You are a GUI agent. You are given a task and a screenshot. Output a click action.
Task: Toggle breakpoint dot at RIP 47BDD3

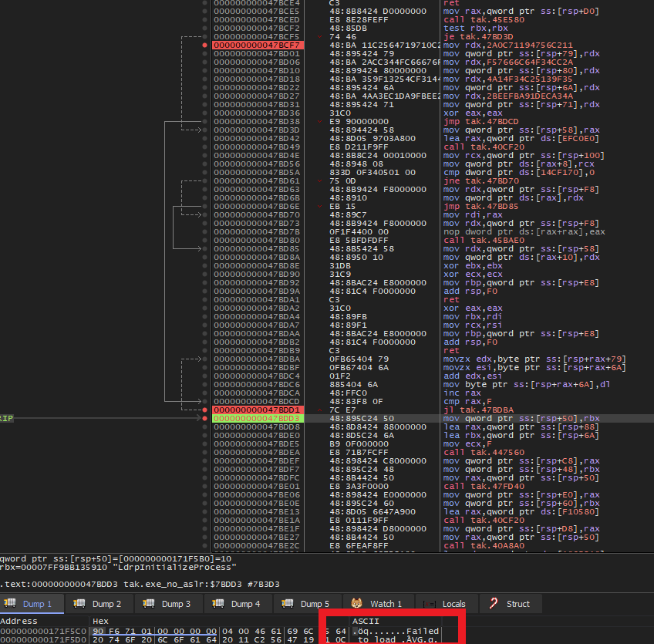pyautogui.click(x=204, y=418)
